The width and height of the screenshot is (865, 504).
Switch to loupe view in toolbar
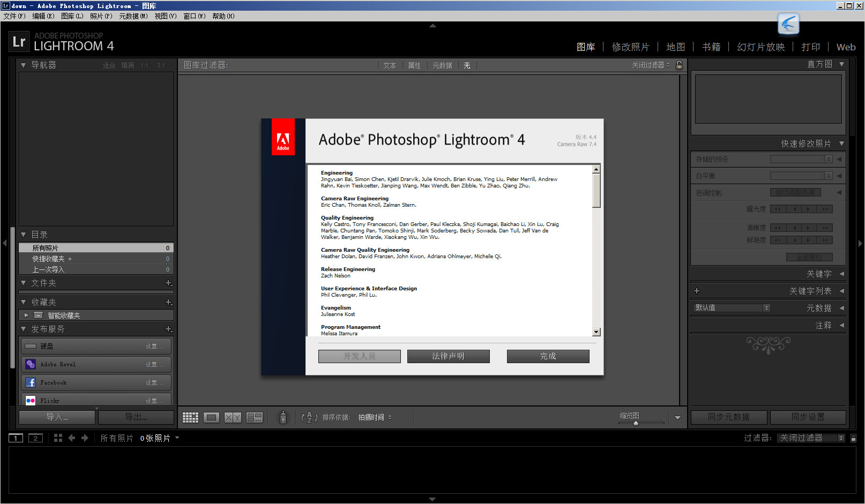click(x=212, y=417)
